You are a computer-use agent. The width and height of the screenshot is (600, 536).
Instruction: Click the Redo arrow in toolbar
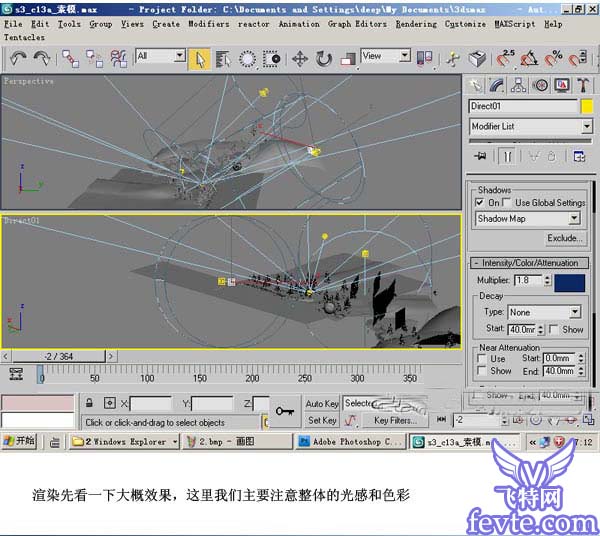[x=42, y=59]
